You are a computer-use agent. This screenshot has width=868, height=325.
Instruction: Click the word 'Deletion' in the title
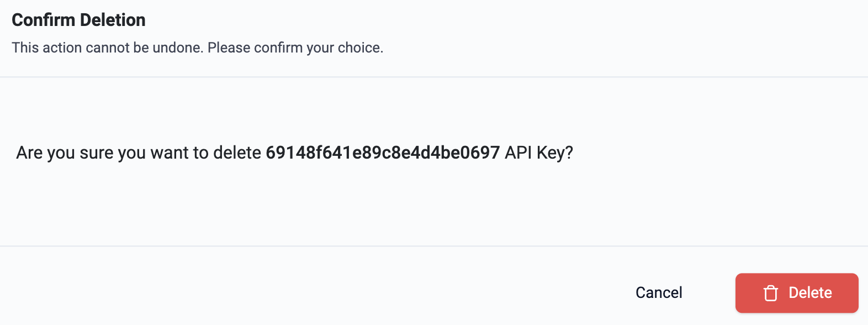[x=113, y=20]
